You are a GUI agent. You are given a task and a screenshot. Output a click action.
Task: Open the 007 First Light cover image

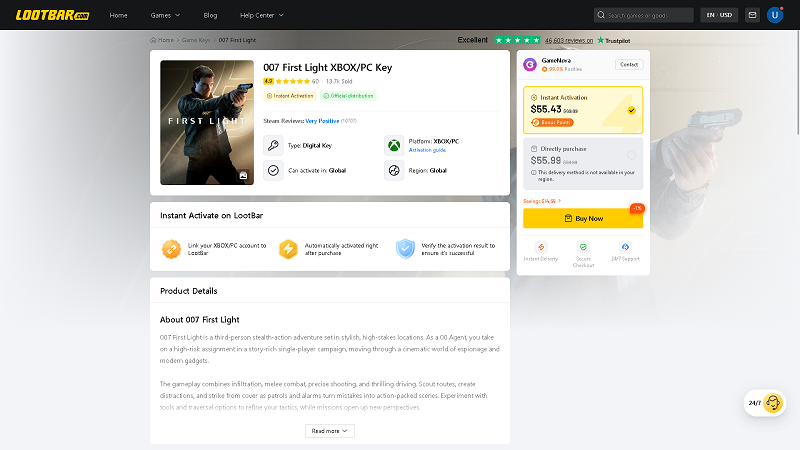(207, 122)
